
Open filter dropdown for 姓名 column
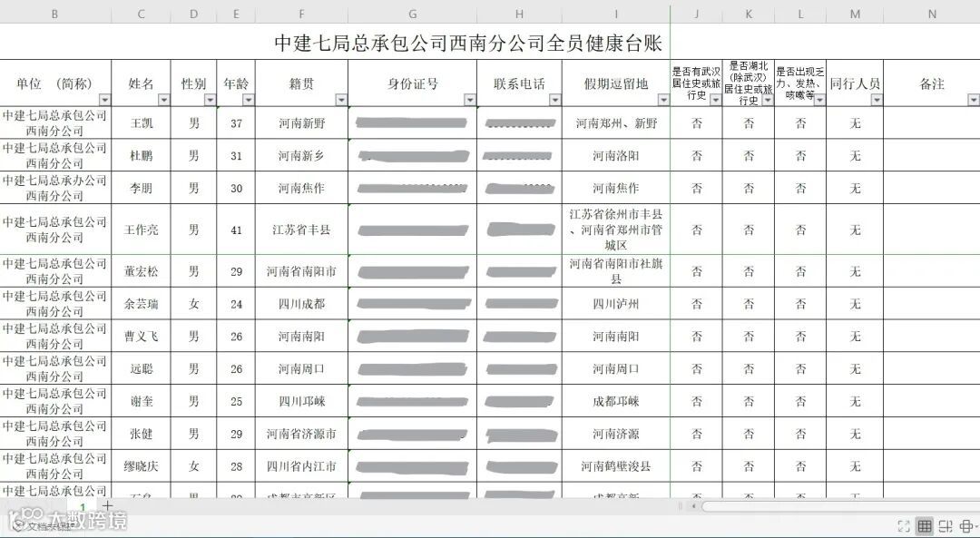[163, 100]
